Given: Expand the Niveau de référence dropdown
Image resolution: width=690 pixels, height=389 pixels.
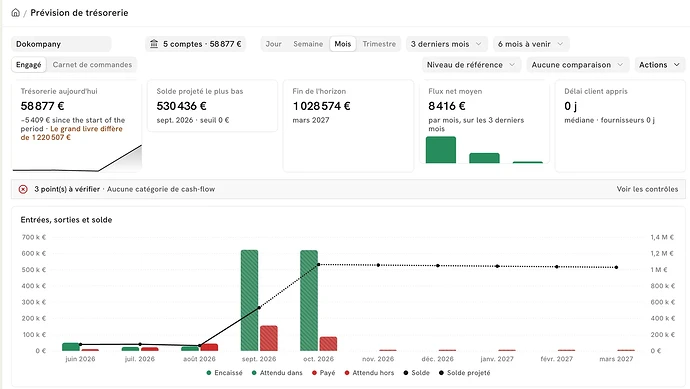Looking at the screenshot, I should click(471, 65).
